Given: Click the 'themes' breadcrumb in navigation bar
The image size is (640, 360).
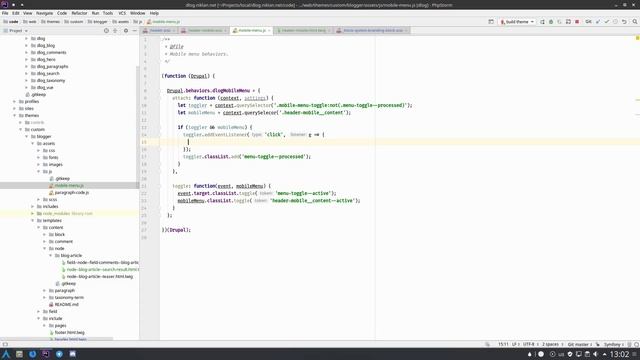Looking at the screenshot, I should click(50, 22).
